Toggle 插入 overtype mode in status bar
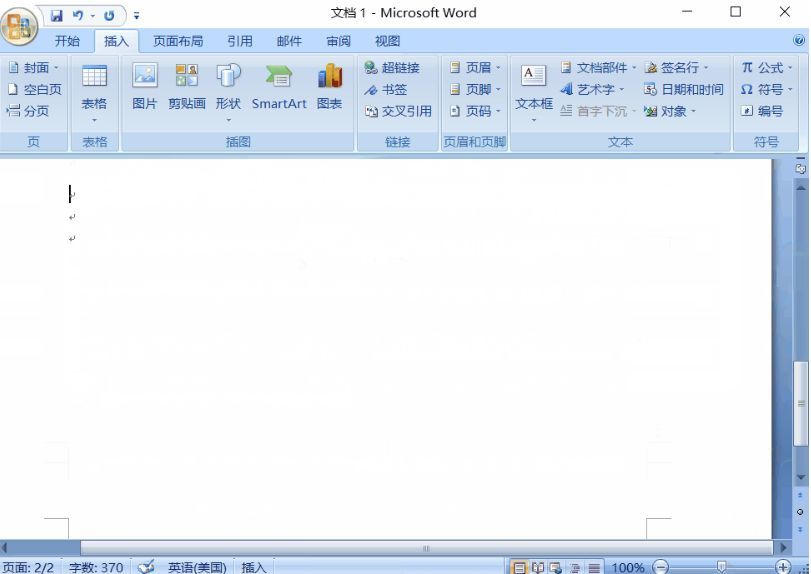 pos(253,567)
